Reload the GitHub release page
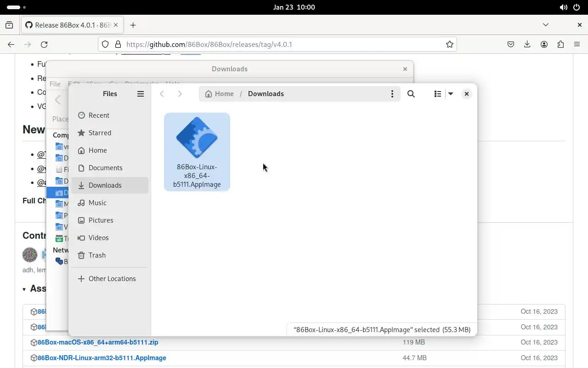The width and height of the screenshot is (588, 368). pos(44,45)
